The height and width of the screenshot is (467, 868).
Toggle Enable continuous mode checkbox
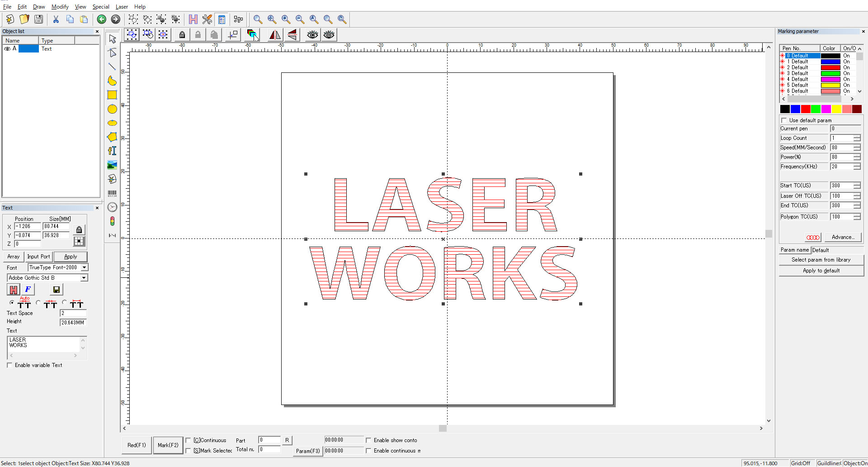pos(368,451)
